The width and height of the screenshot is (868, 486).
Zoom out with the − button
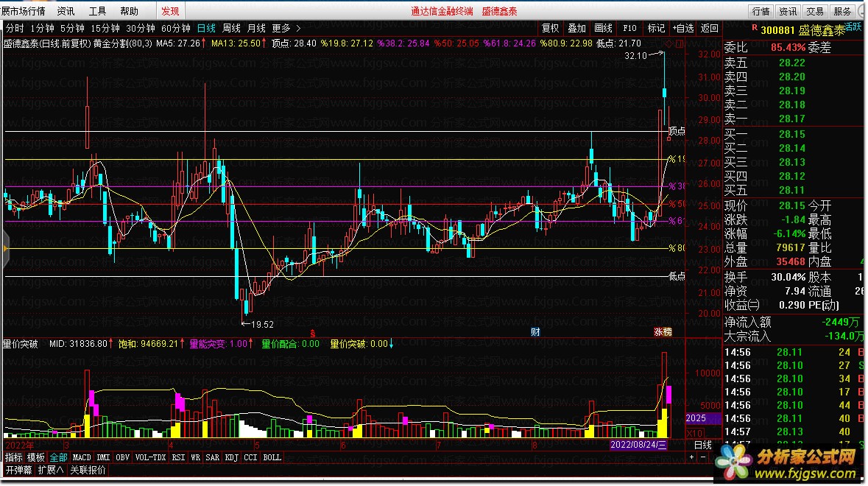click(703, 457)
